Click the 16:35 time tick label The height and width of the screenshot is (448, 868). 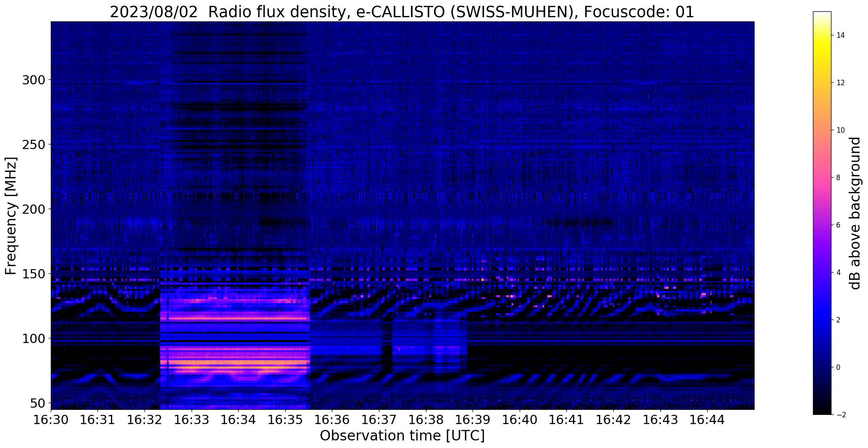(x=285, y=419)
